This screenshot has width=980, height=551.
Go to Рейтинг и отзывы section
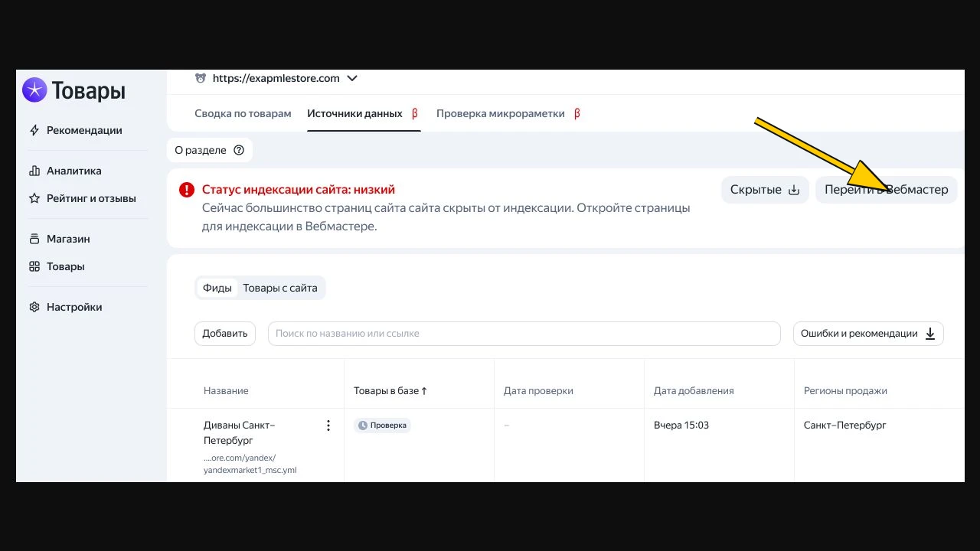[x=91, y=198]
